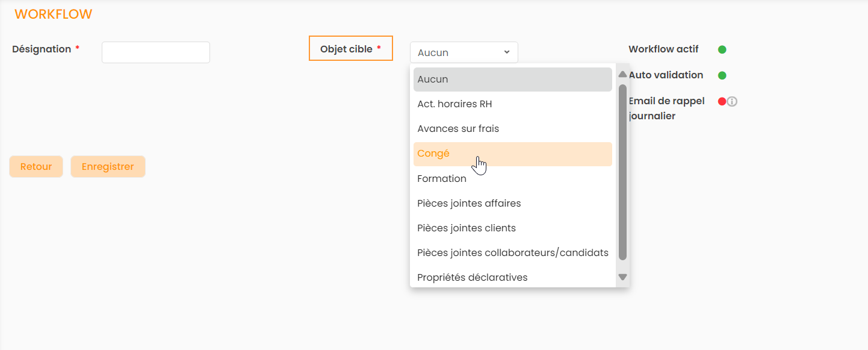Choose Pièces jointes collaborateurs/candidats option
The height and width of the screenshot is (350, 868).
512,253
